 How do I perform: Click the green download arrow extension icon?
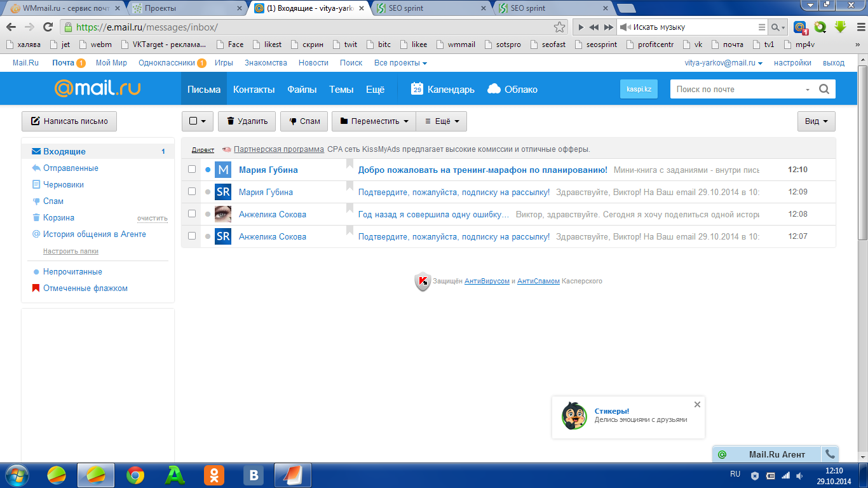tap(841, 27)
